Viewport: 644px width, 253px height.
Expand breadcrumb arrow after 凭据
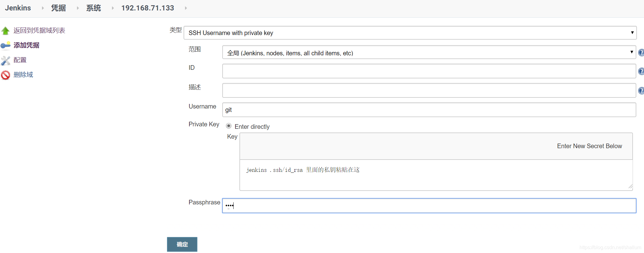pyautogui.click(x=78, y=8)
